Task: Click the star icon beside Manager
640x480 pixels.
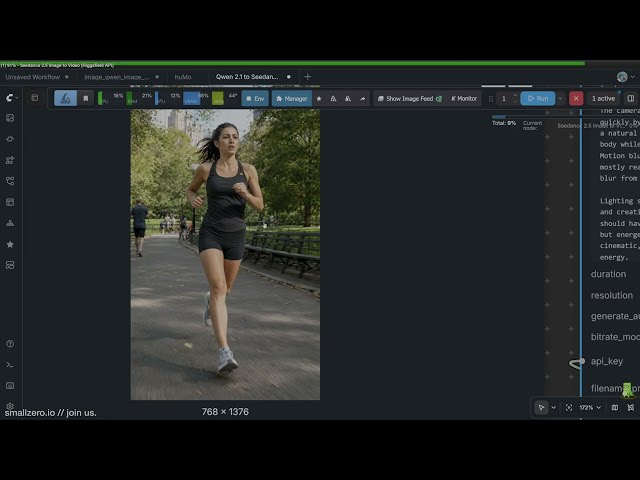Action: [319, 98]
